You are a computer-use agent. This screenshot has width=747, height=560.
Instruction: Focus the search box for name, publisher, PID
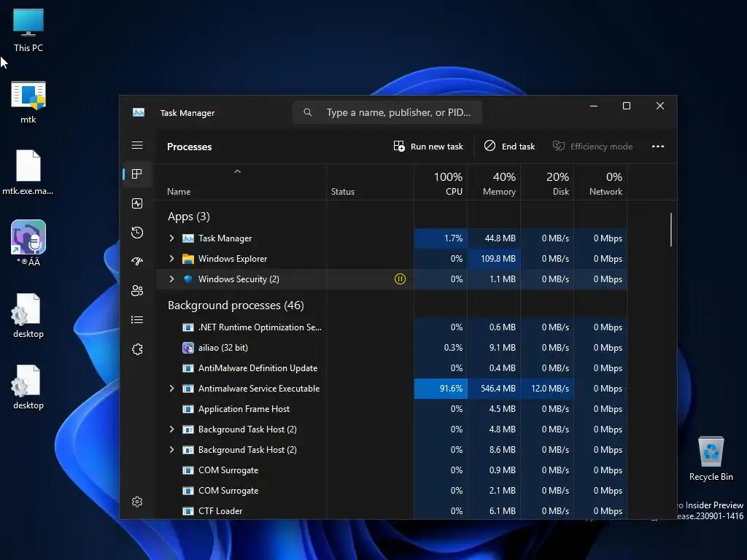[x=387, y=112]
